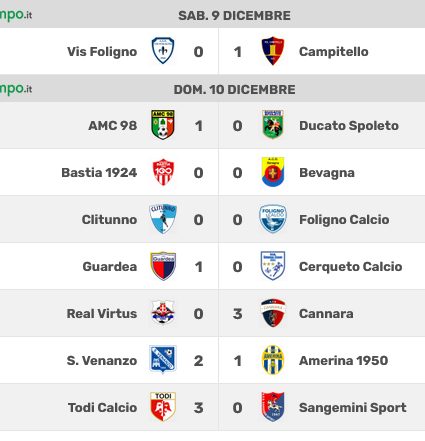Select the Cannara team badge
The image size is (425, 441).
click(x=273, y=313)
